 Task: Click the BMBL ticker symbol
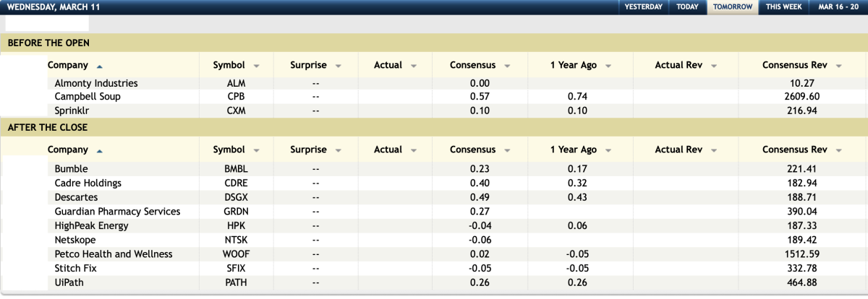[237, 169]
